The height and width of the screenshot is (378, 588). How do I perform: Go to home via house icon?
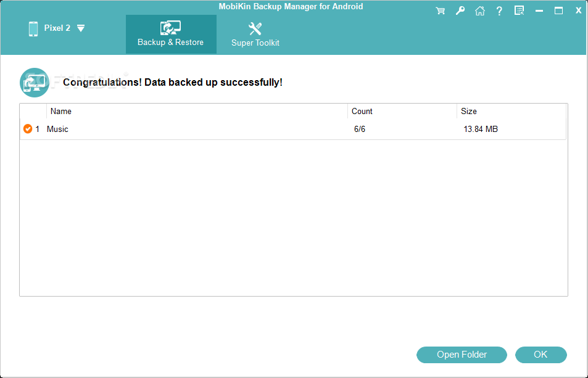tap(479, 10)
